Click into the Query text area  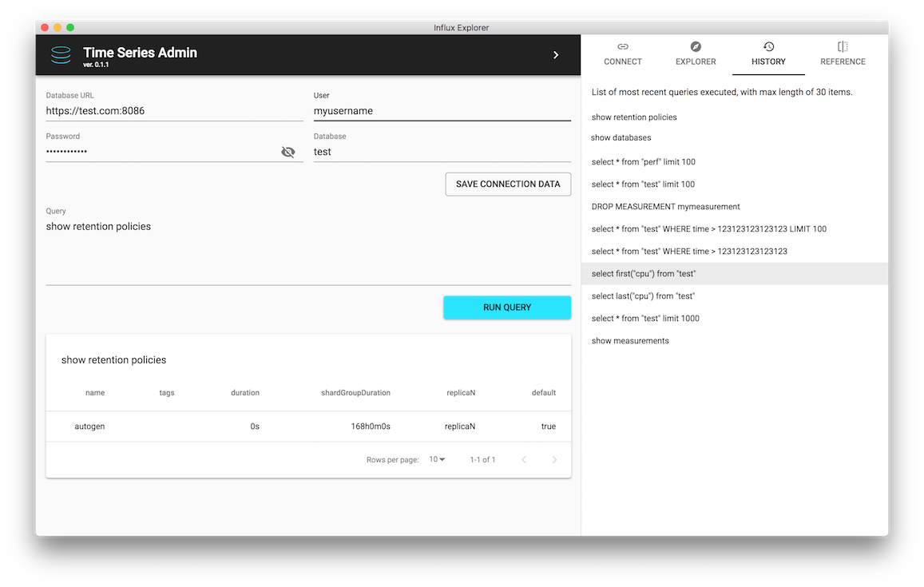(x=308, y=251)
